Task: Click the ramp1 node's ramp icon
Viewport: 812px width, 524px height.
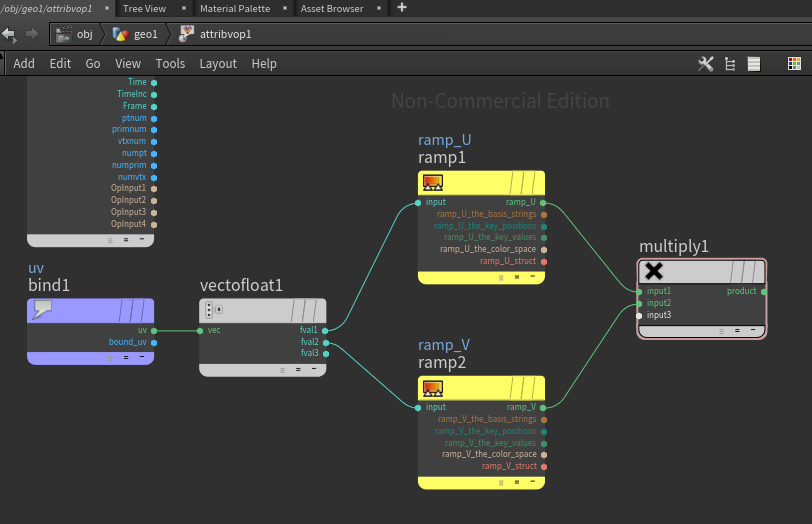Action: [432, 183]
